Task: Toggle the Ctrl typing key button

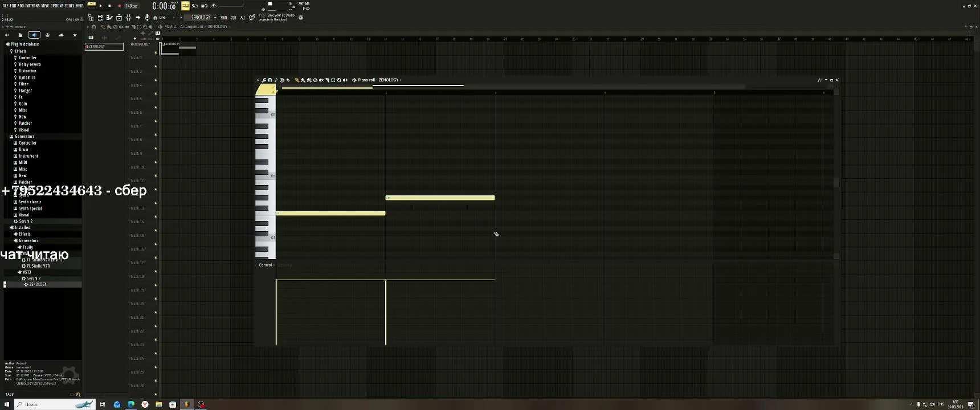Action: (234, 18)
